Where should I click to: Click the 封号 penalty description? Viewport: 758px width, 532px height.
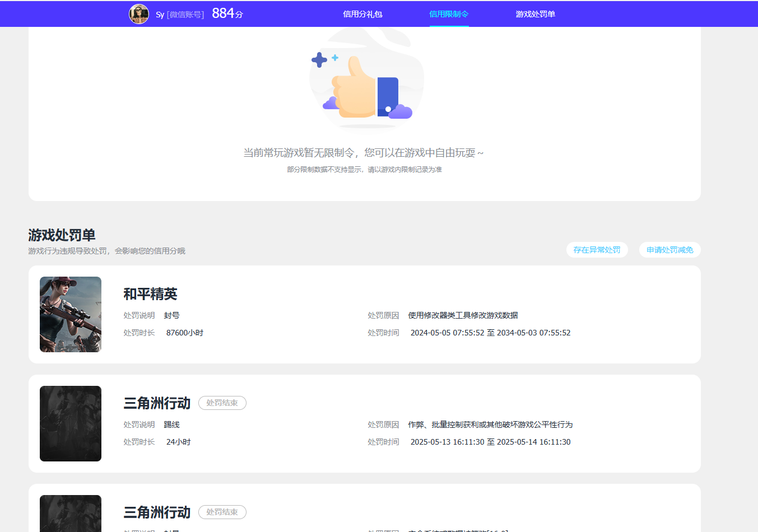tap(171, 315)
